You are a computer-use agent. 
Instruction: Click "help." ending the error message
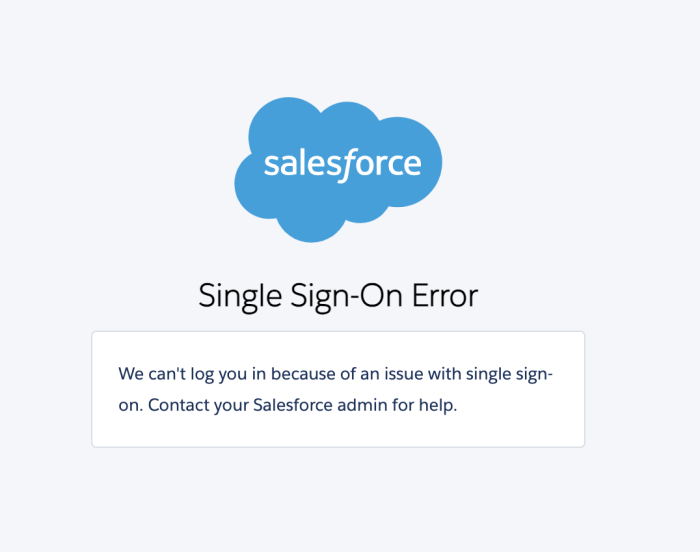[440, 406]
